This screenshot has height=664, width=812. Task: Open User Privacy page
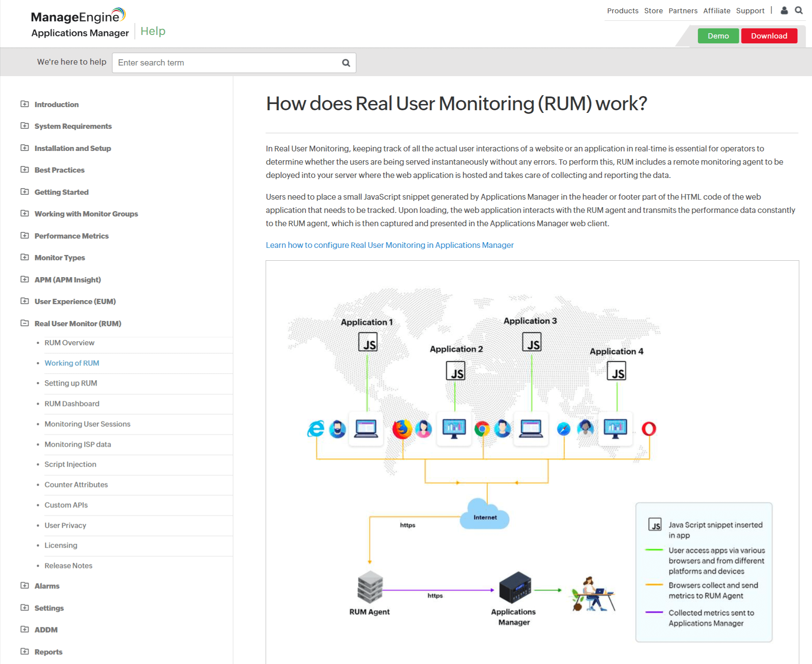point(65,525)
